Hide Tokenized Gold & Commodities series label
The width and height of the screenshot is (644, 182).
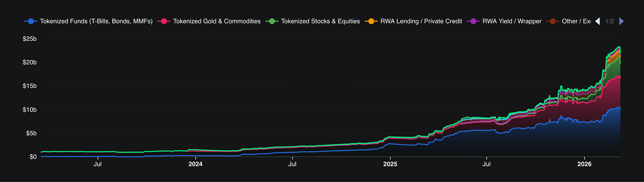pos(216,21)
